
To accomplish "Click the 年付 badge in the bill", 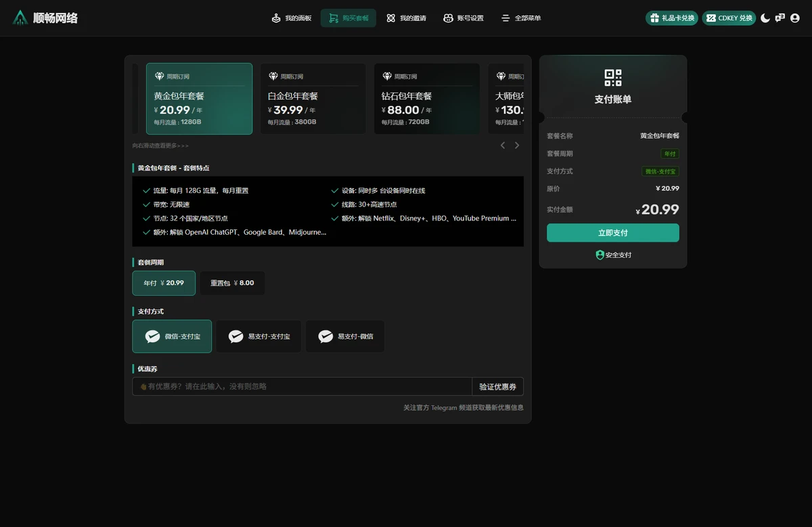I will click(x=670, y=154).
